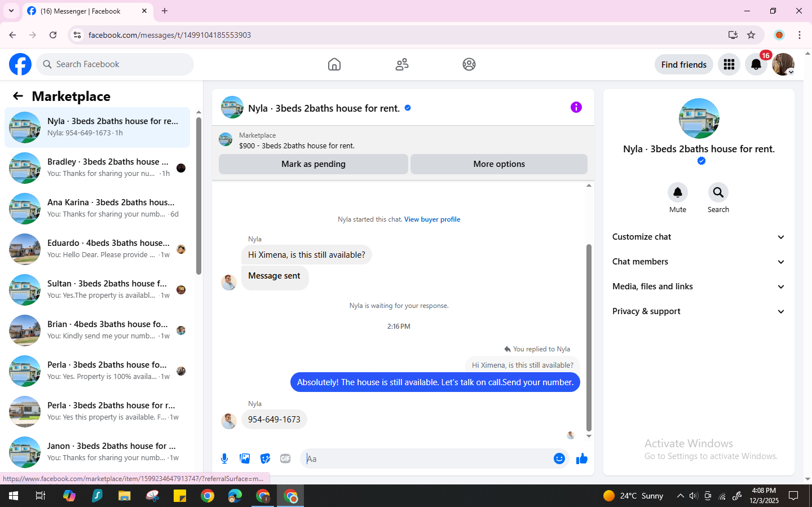Choose a sticker icon
Image resolution: width=812 pixels, height=507 pixels.
(x=265, y=458)
